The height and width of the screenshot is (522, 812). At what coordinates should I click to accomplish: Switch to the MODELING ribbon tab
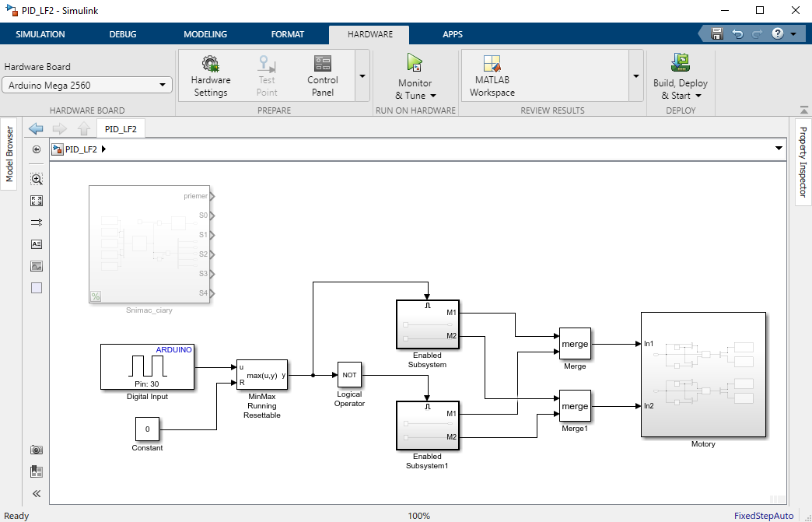pyautogui.click(x=205, y=34)
